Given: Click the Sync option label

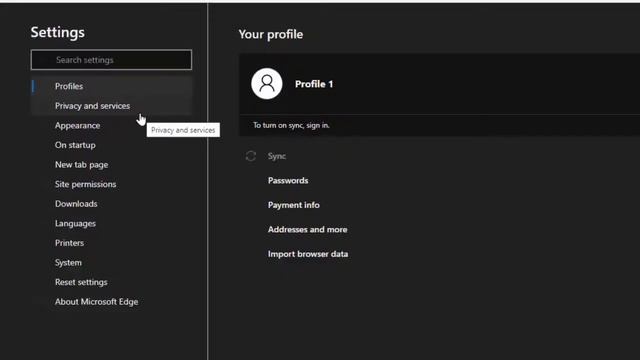Looking at the screenshot, I should click(x=277, y=156).
